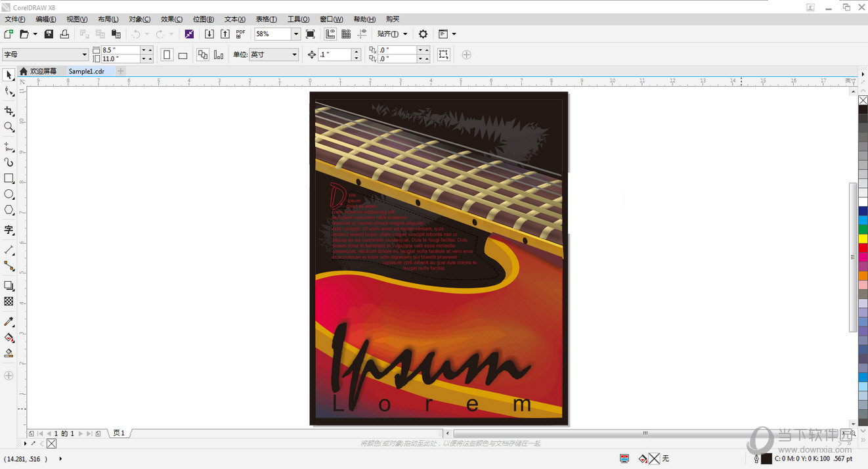Select the Interactive Fill tool
This screenshot has height=469, width=868.
coord(9,337)
